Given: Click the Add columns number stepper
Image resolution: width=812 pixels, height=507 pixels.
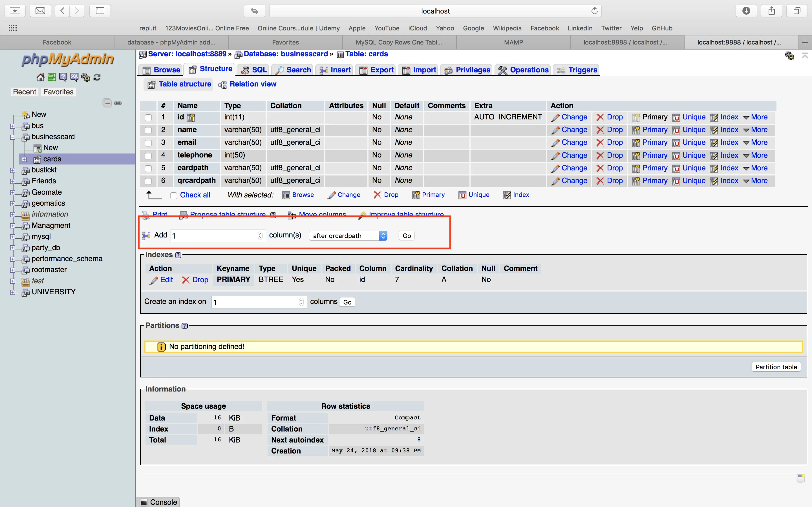Looking at the screenshot, I should (x=260, y=236).
